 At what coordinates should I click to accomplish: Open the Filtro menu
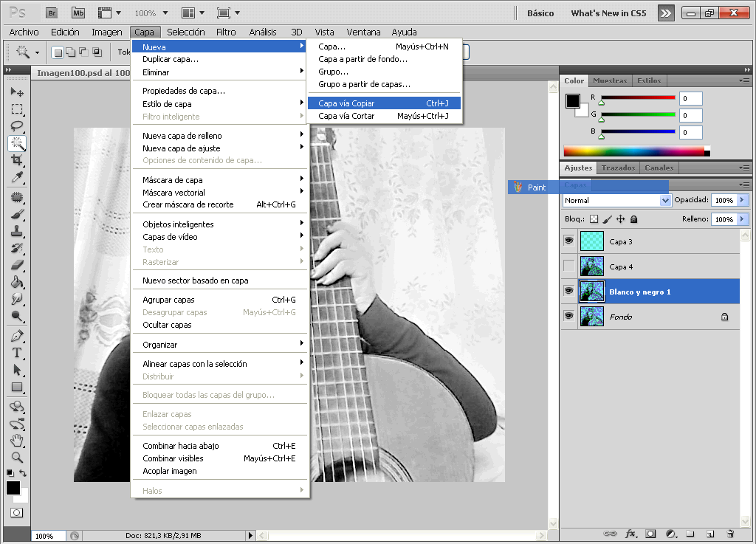226,32
